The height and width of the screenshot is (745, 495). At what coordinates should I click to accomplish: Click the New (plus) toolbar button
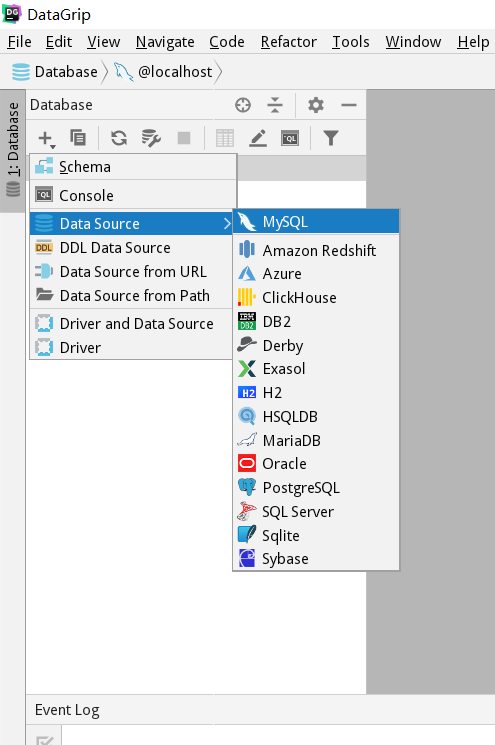[x=46, y=138]
